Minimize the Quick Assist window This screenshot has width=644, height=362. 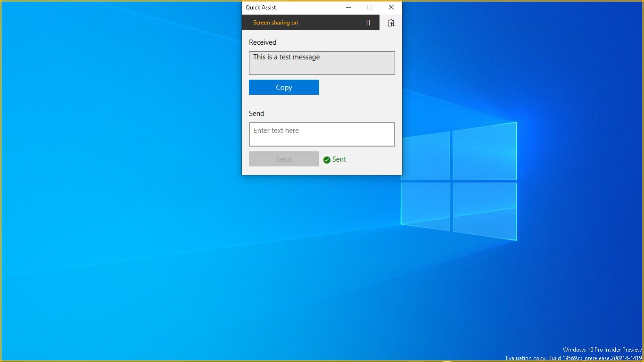(348, 8)
